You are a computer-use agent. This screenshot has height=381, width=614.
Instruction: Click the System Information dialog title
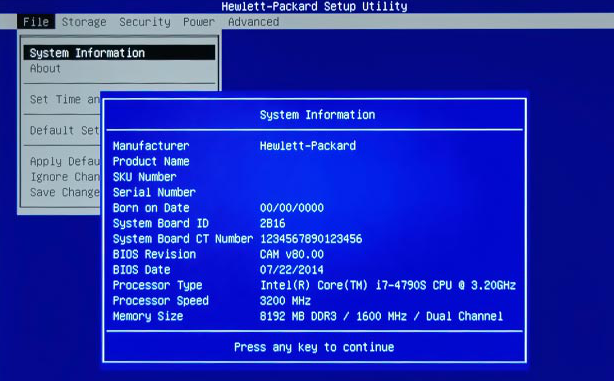(317, 115)
